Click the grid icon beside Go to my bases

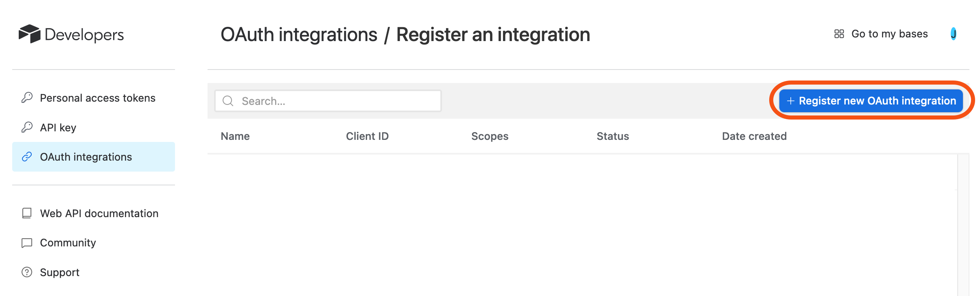(839, 34)
